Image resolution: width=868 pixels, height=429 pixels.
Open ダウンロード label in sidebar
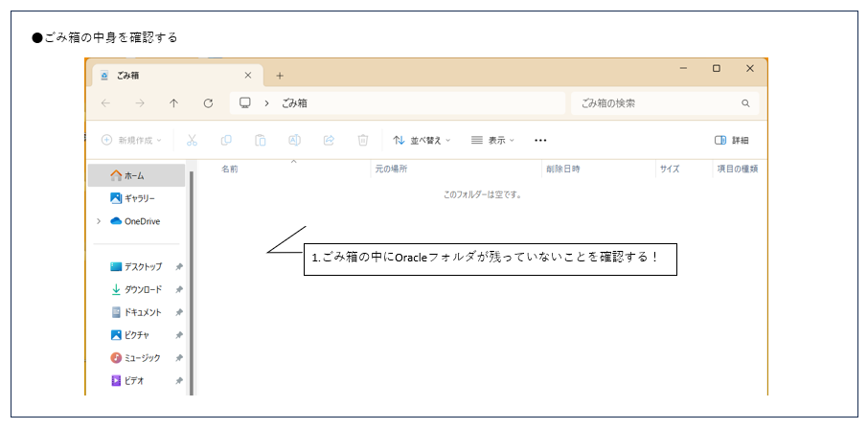(x=144, y=289)
